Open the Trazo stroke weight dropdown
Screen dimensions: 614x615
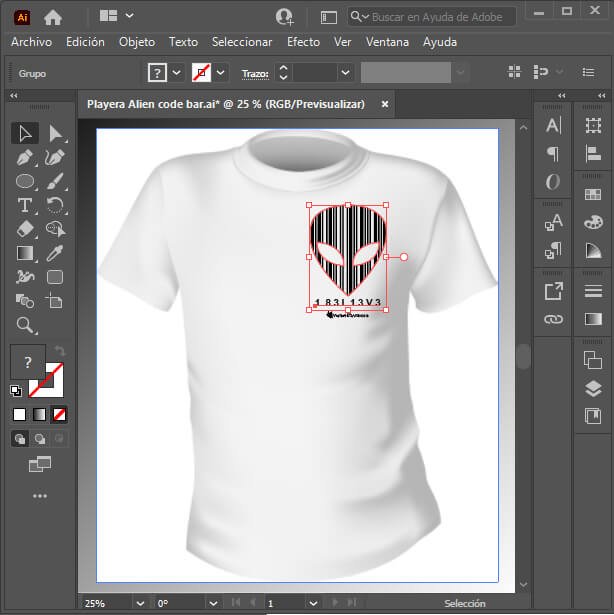[345, 73]
